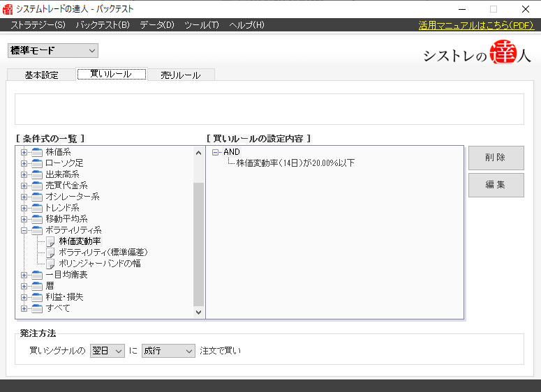
Task: Open the ヘルプ(H) menu
Action: [246, 25]
